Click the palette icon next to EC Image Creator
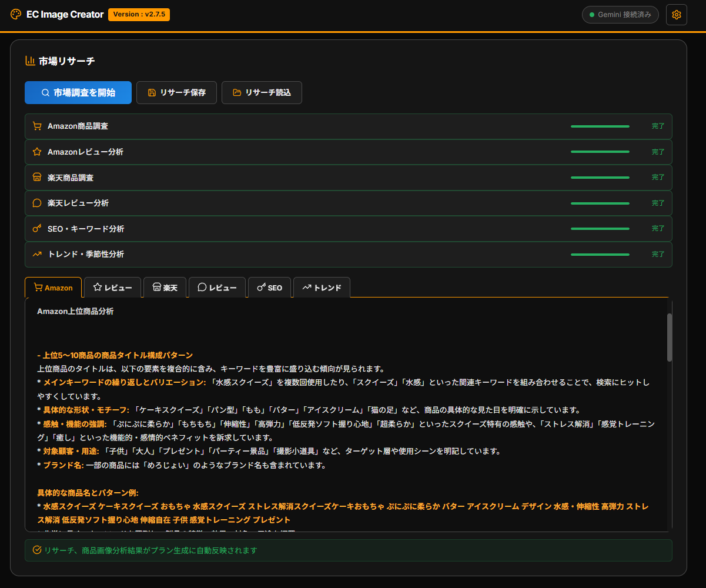 tap(15, 14)
